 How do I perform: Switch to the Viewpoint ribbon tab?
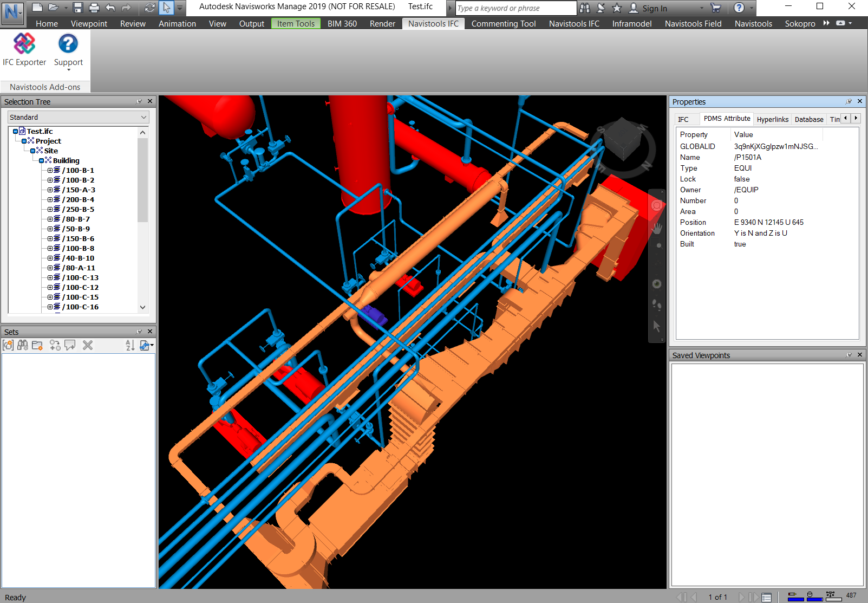(x=89, y=24)
